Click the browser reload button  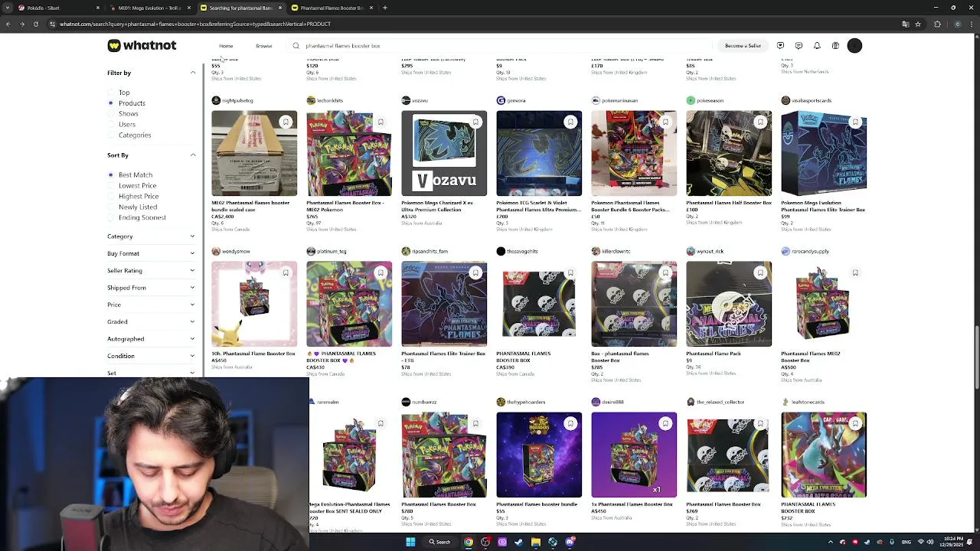pyautogui.click(x=35, y=24)
